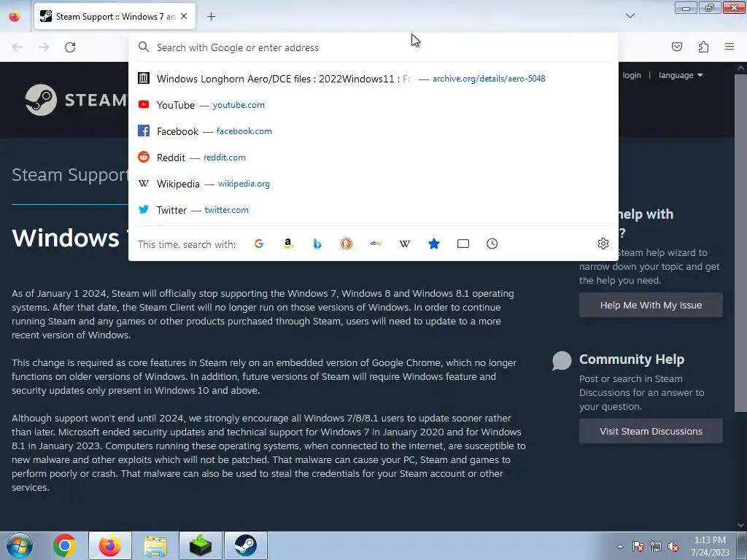Reload the current page
The height and width of the screenshot is (560, 747).
pos(70,47)
